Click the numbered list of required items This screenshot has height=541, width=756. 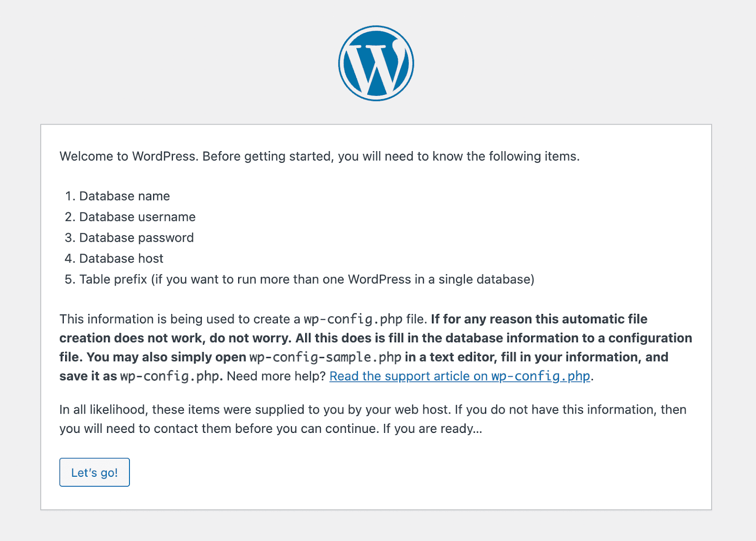tap(189, 237)
